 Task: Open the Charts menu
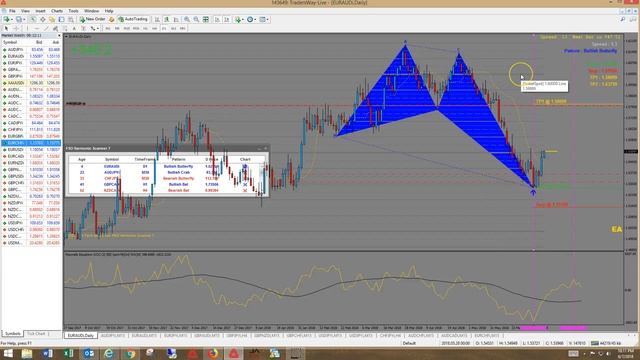pyautogui.click(x=57, y=11)
